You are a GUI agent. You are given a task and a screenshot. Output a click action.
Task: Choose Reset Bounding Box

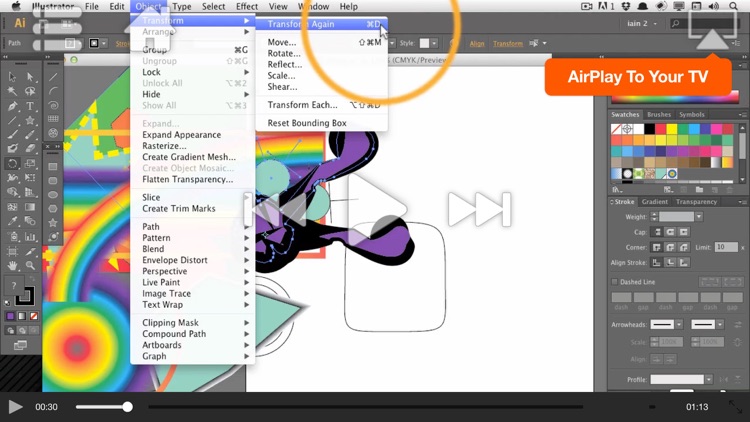coord(307,123)
